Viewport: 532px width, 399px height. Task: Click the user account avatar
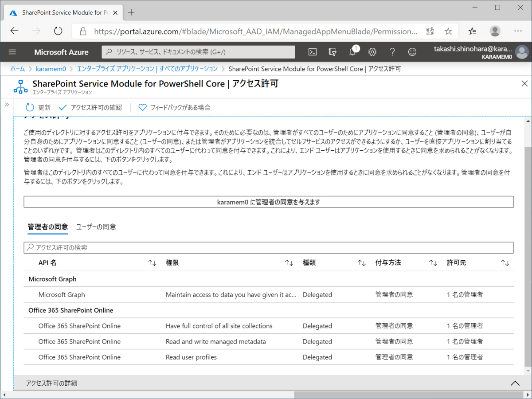pyautogui.click(x=522, y=52)
